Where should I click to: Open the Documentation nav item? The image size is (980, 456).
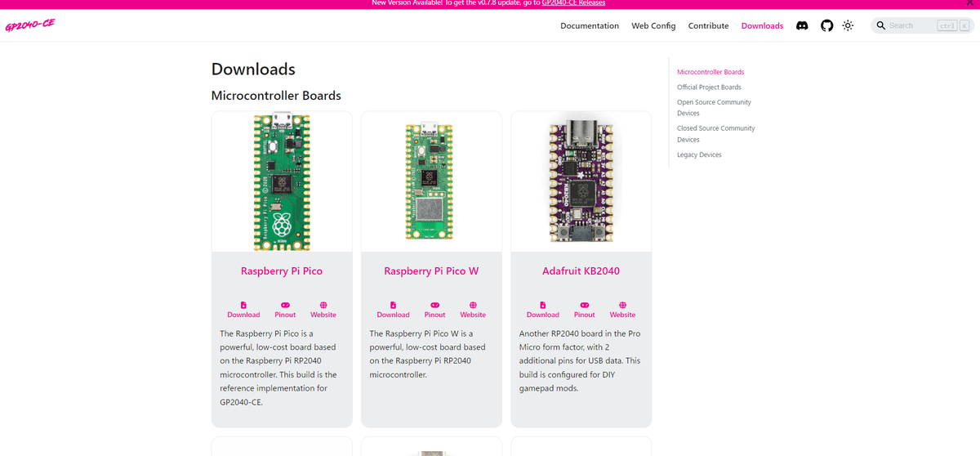[x=590, y=25]
